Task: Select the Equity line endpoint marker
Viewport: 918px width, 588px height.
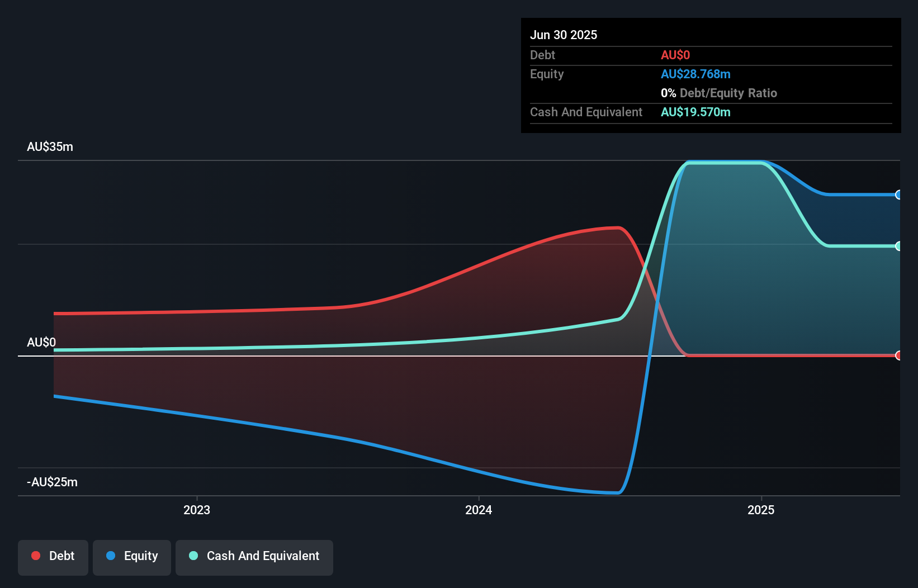Action: 898,195
